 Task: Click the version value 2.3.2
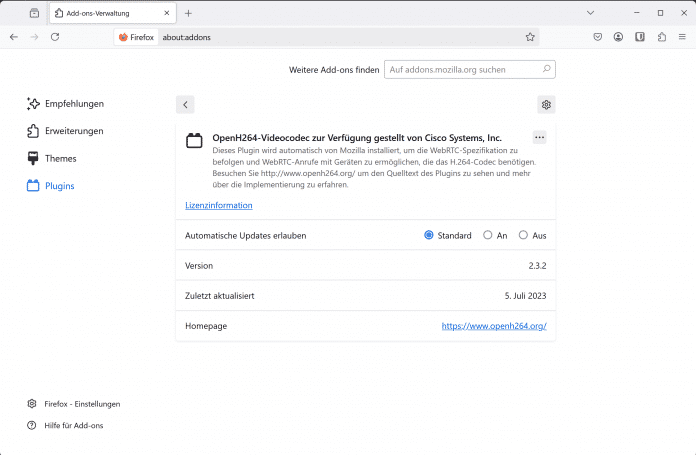coord(537,266)
